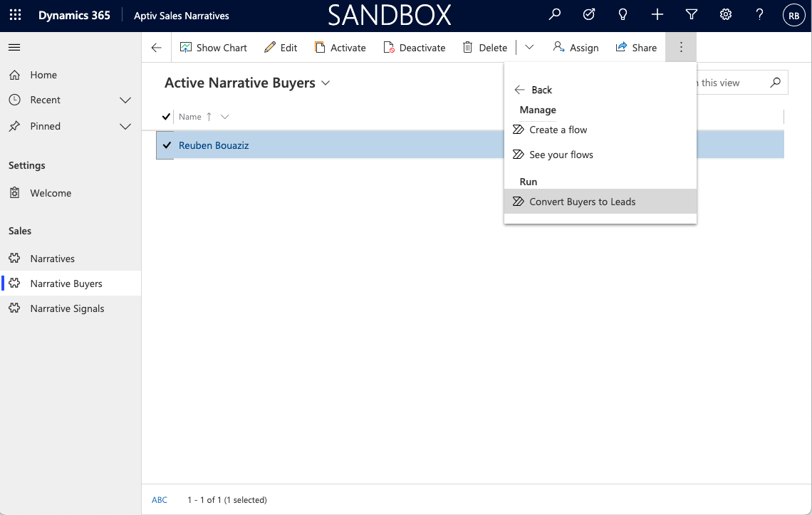This screenshot has width=812, height=515.
Task: Click the Show Chart label
Action: 222,48
